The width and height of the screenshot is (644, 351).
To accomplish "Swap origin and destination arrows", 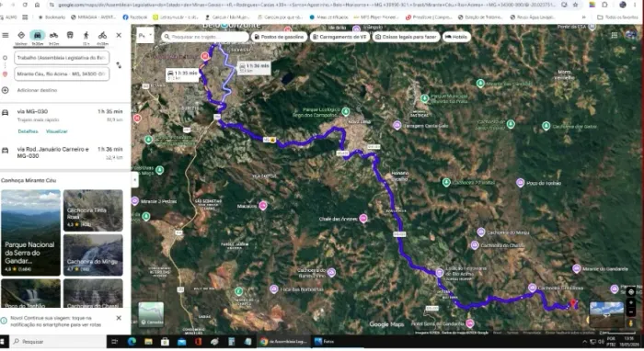I will (119, 65).
